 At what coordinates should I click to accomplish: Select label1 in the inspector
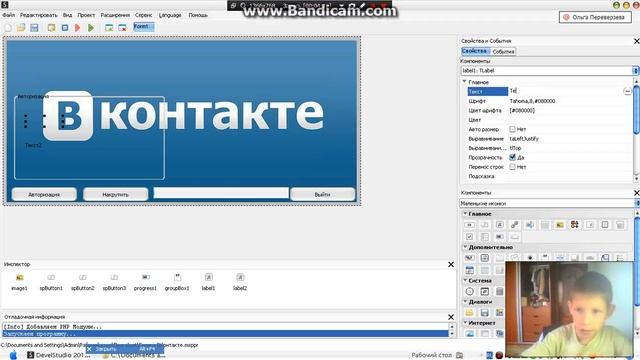209,282
